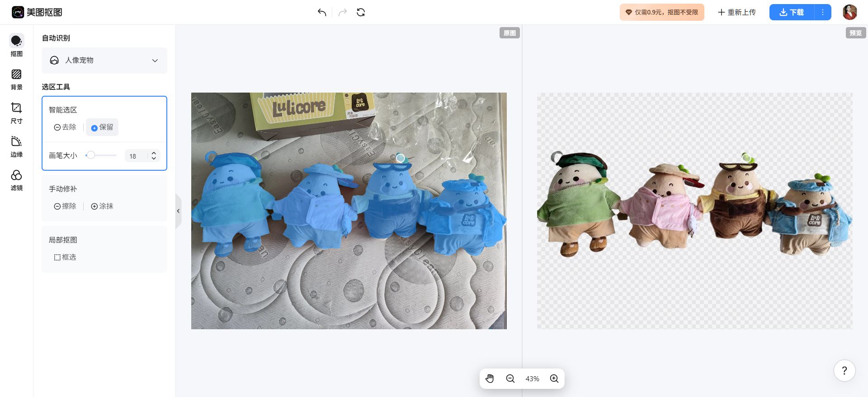This screenshot has width=868, height=397.
Task: Expand the 人像宠物 recognition dropdown
Action: 104,61
